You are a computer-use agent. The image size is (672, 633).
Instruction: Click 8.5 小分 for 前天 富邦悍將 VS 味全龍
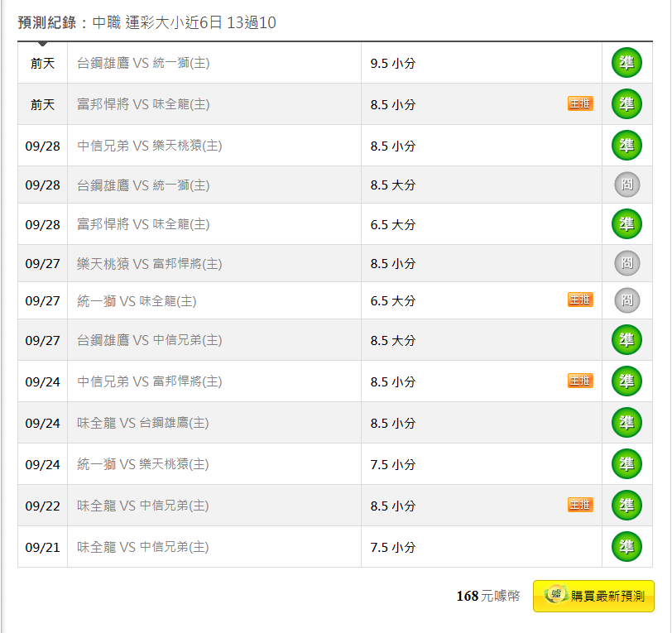click(x=393, y=104)
